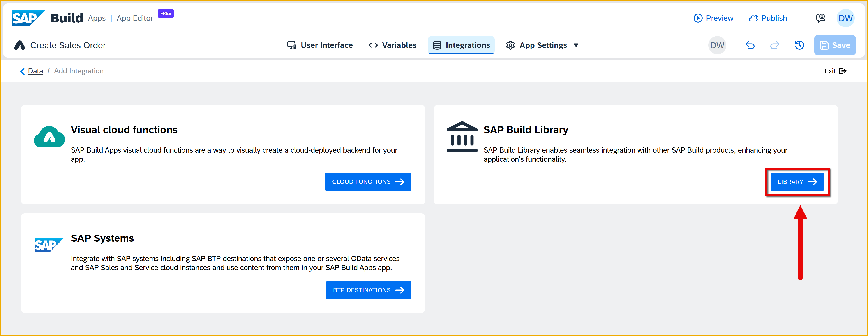Open the DW user avatar menu
The height and width of the screenshot is (336, 868).
[845, 18]
